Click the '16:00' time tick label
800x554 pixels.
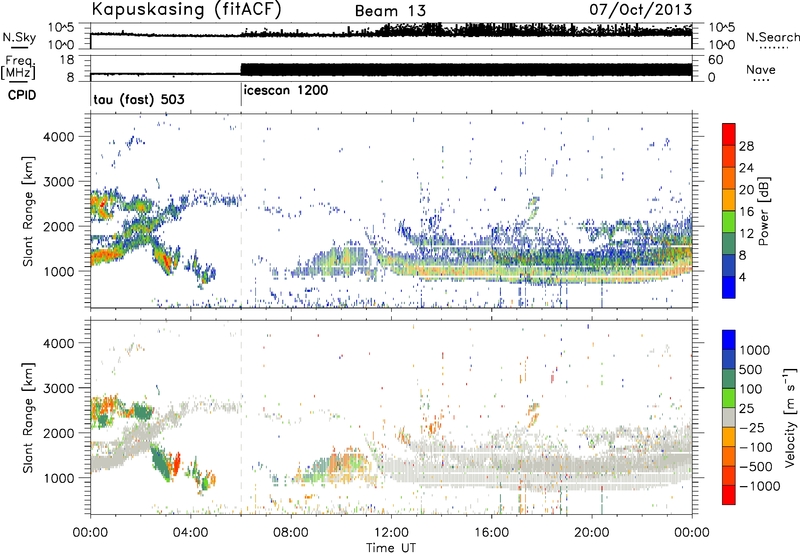point(491,533)
